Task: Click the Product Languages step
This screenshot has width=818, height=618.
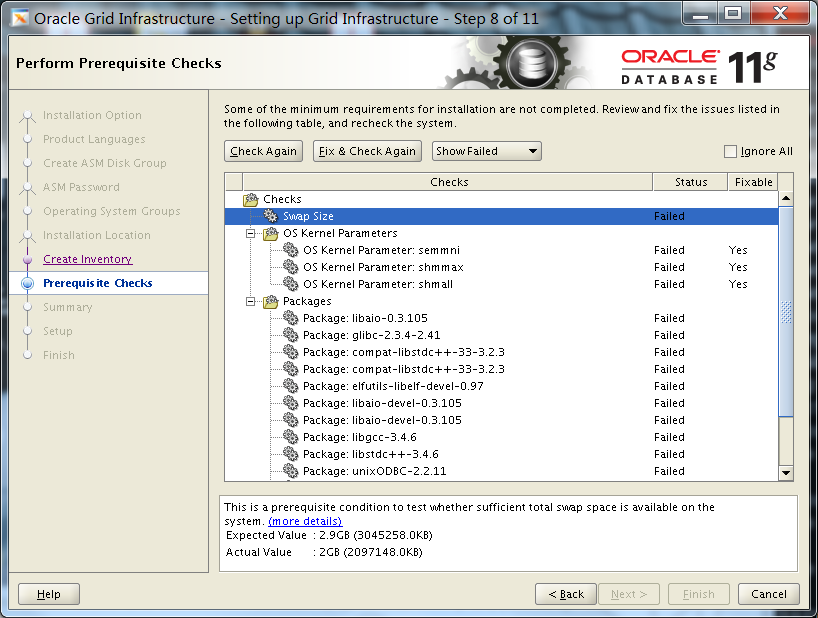Action: pos(94,139)
